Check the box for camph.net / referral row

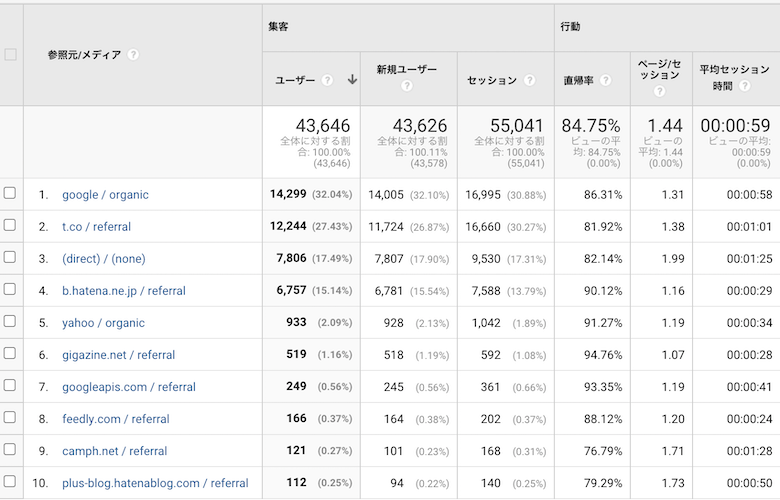tap(10, 450)
